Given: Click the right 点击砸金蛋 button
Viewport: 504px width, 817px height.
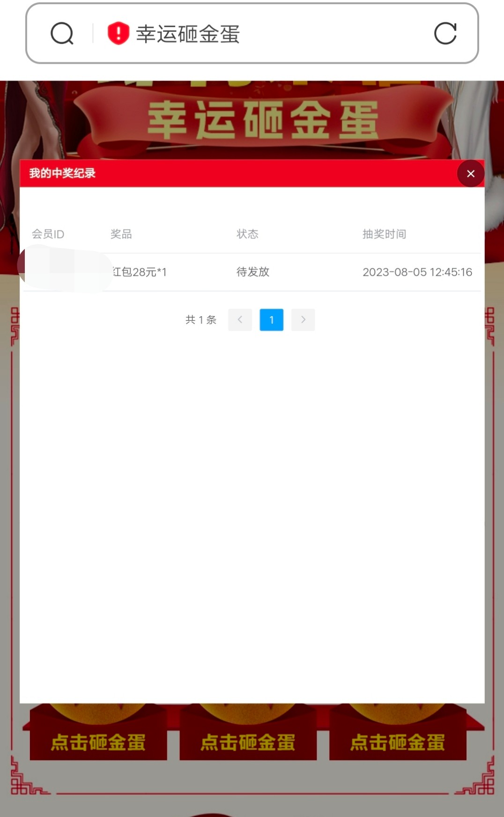Looking at the screenshot, I should [x=398, y=742].
